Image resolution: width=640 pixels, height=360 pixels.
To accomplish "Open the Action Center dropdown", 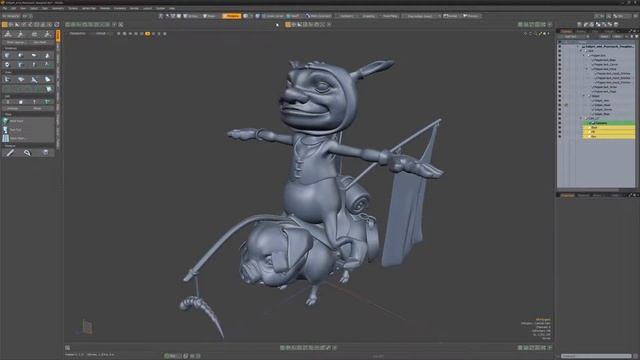I will 273,16.
